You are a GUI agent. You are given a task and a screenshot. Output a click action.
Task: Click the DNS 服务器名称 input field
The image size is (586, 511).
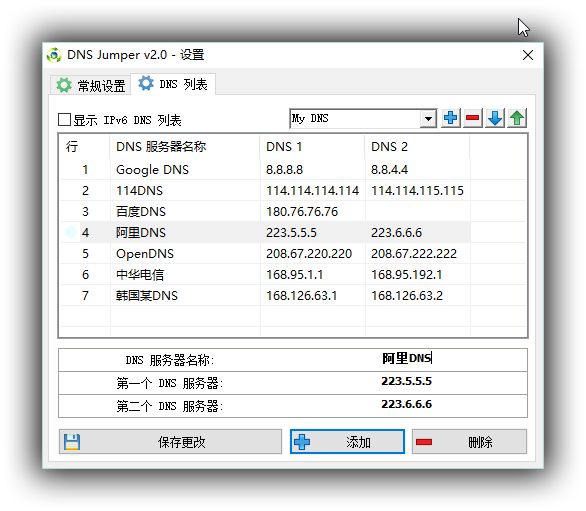point(407,359)
